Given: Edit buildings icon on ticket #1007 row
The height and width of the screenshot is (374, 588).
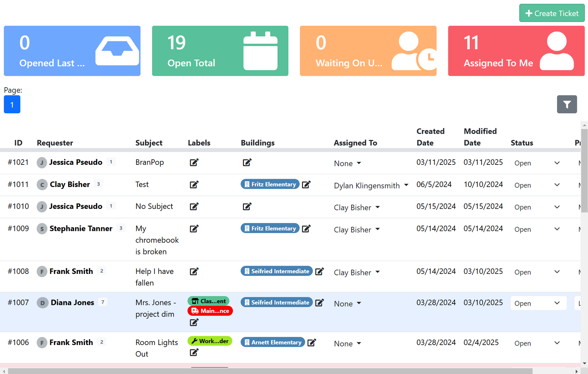Looking at the screenshot, I should pyautogui.click(x=319, y=302).
